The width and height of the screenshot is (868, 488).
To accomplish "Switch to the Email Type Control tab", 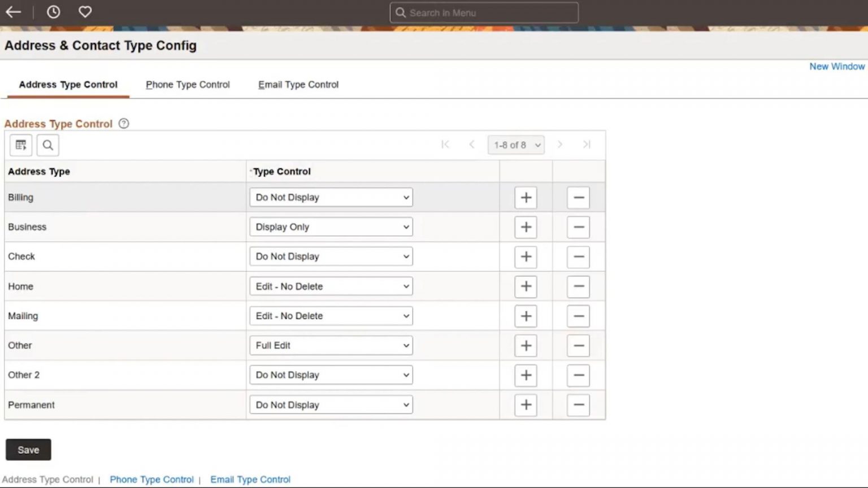I will (x=298, y=84).
